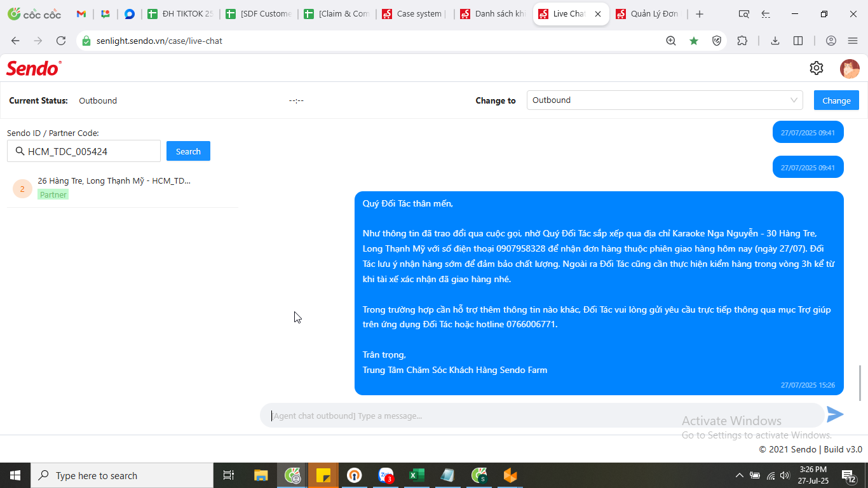Focus the Type a message box
The width and height of the screenshot is (868, 488).
point(542,416)
